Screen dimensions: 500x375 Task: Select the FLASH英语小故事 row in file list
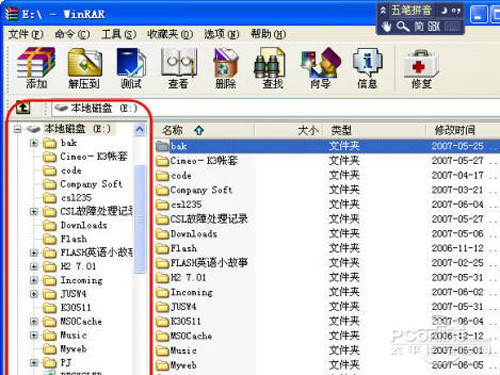coord(327,263)
